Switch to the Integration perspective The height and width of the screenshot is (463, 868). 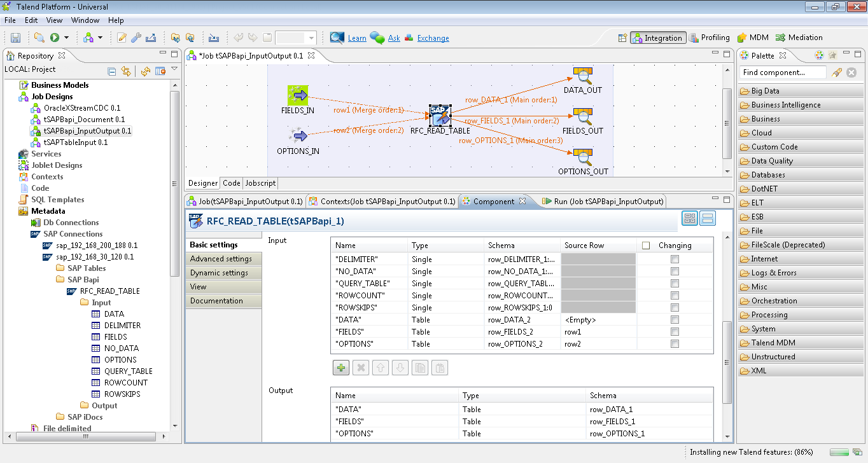658,38
